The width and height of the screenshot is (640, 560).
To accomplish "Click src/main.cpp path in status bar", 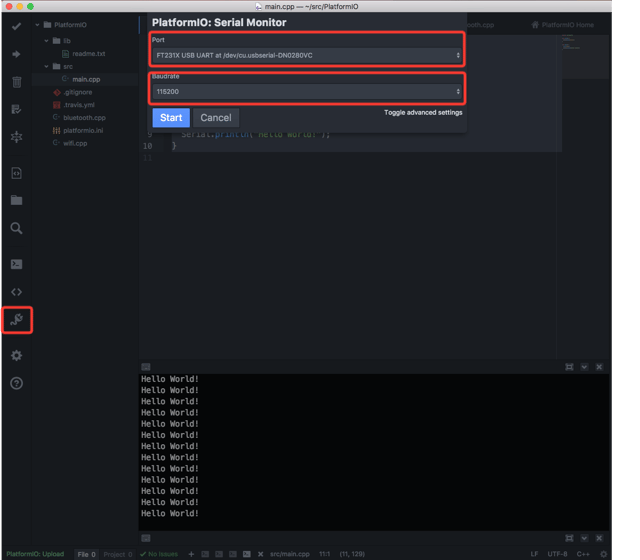I will [289, 554].
